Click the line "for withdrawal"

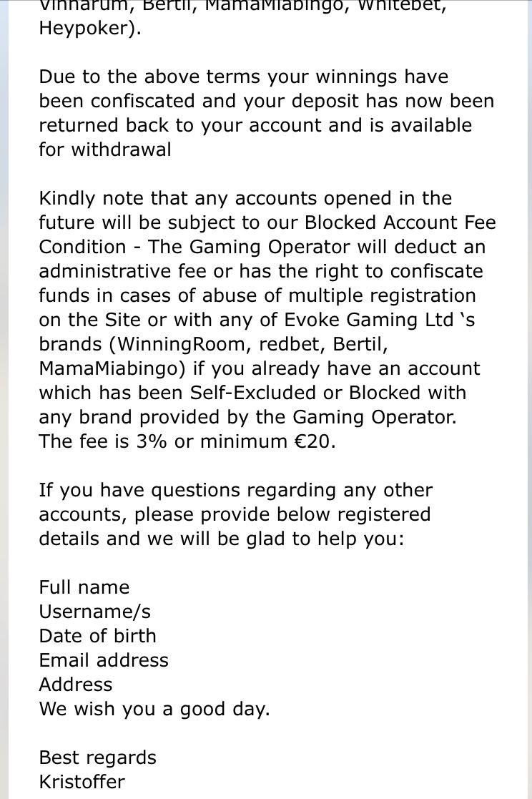coord(105,149)
